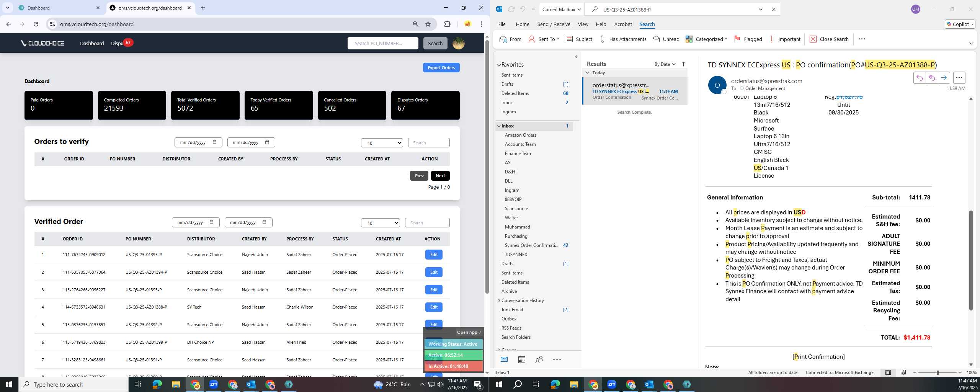
Task: Switch to Outlook People view
Action: tap(539, 359)
